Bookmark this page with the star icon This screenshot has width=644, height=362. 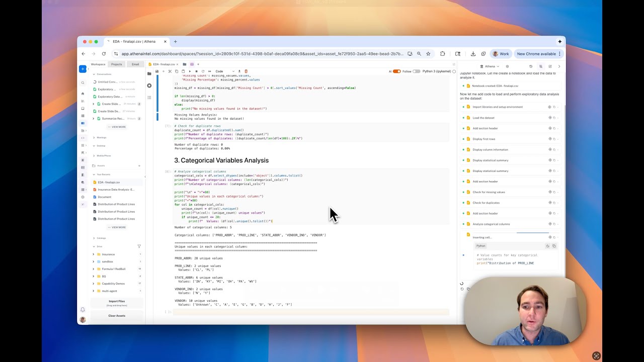[428, 54]
